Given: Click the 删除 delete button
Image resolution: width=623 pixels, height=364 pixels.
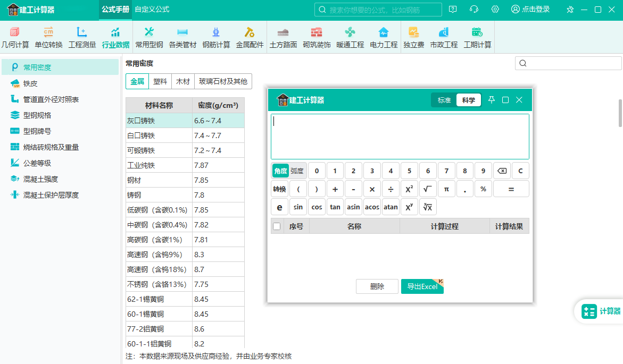Looking at the screenshot, I should tap(377, 286).
